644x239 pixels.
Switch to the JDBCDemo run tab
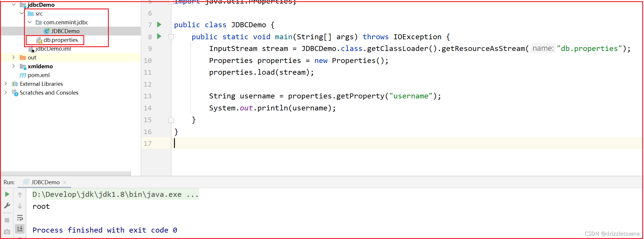[45, 182]
